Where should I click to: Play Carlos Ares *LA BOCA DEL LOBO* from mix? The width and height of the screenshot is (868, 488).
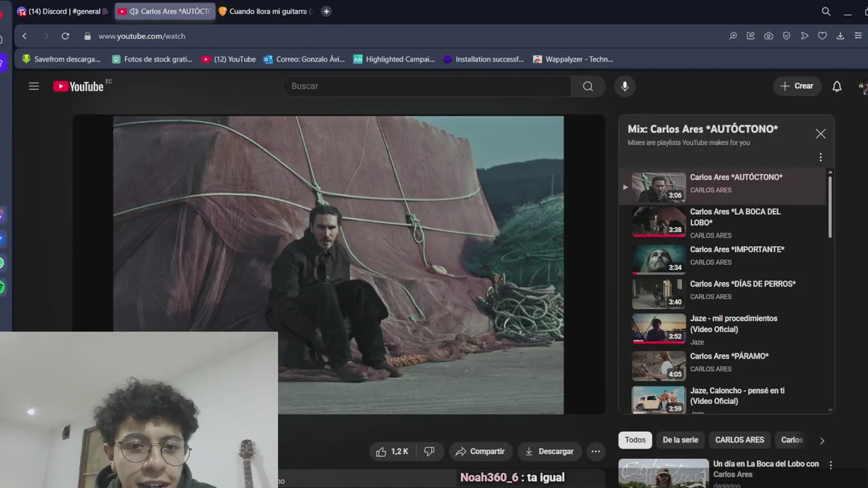coord(723,222)
